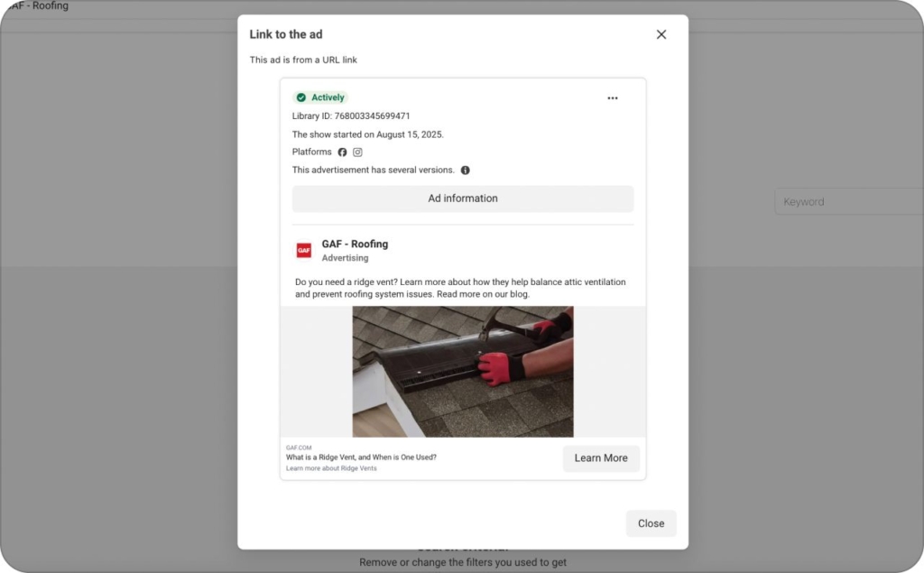Click the Learn More button
924x573 pixels.
click(x=601, y=458)
